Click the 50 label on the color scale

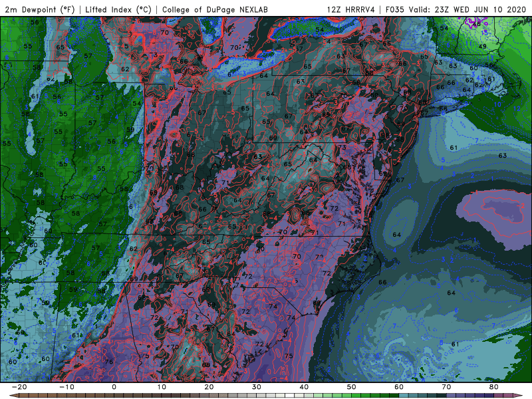[352, 387]
